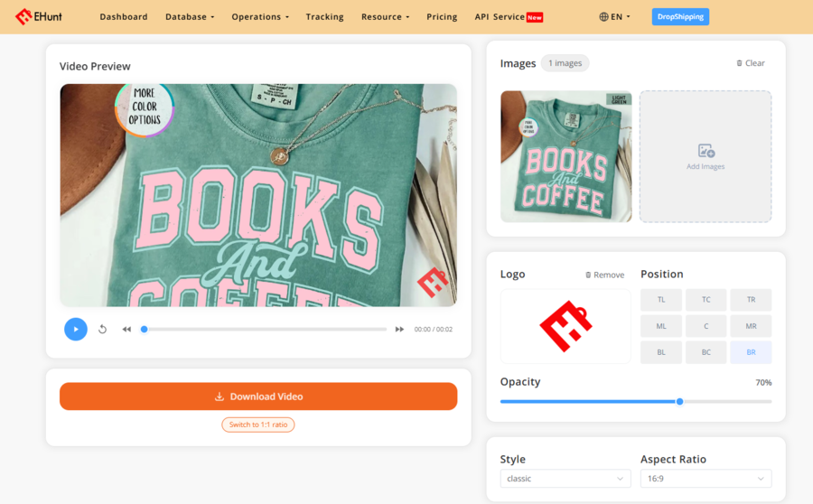Click the Add Images icon

click(x=706, y=151)
